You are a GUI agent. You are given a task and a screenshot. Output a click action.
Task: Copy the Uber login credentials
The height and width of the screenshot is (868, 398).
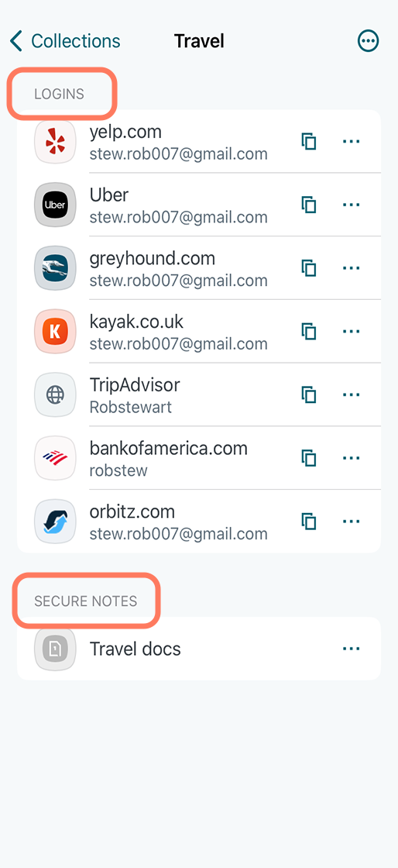coord(308,205)
